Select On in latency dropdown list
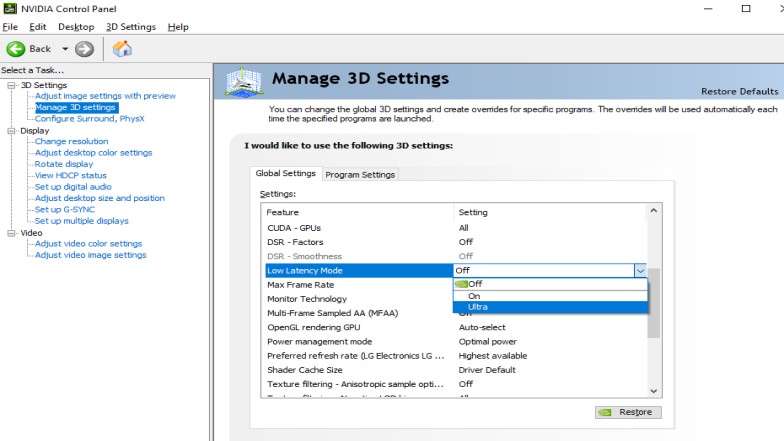Image resolution: width=784 pixels, height=441 pixels. point(550,296)
